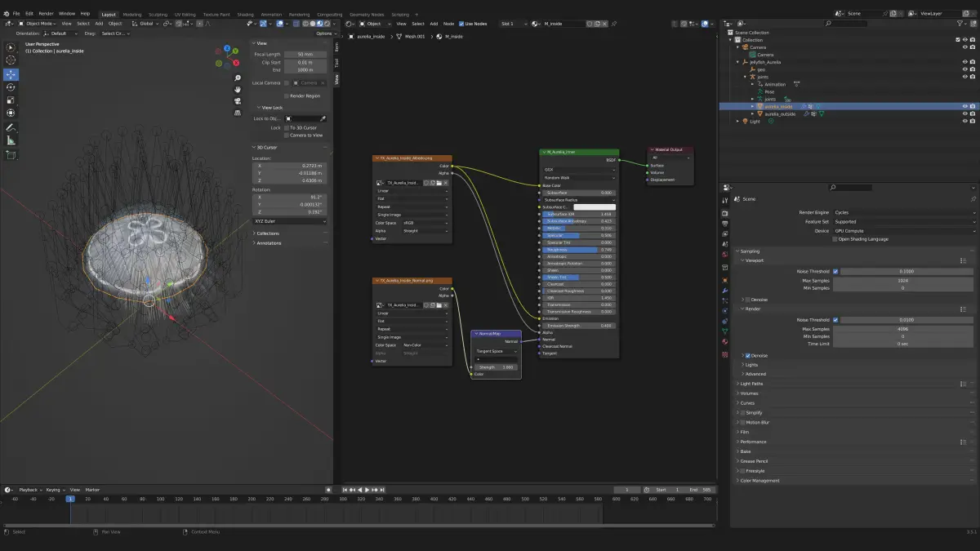The height and width of the screenshot is (551, 980).
Task: Activate the Move tool
Action: [11, 74]
